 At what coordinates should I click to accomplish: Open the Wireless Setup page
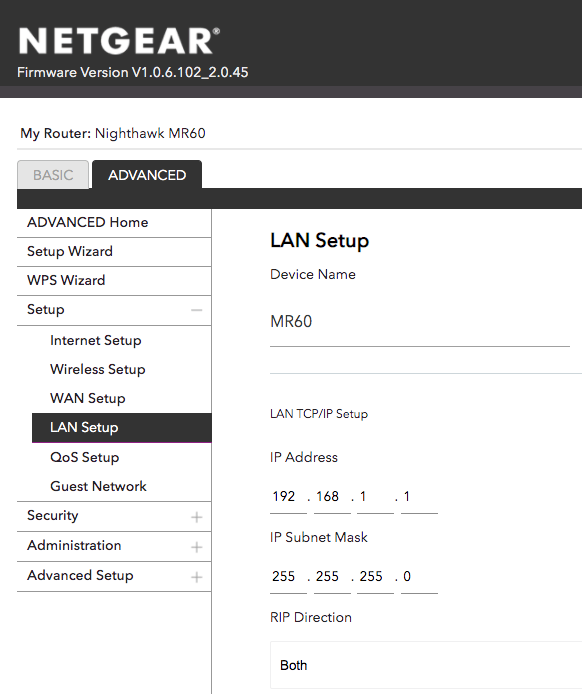(x=98, y=369)
